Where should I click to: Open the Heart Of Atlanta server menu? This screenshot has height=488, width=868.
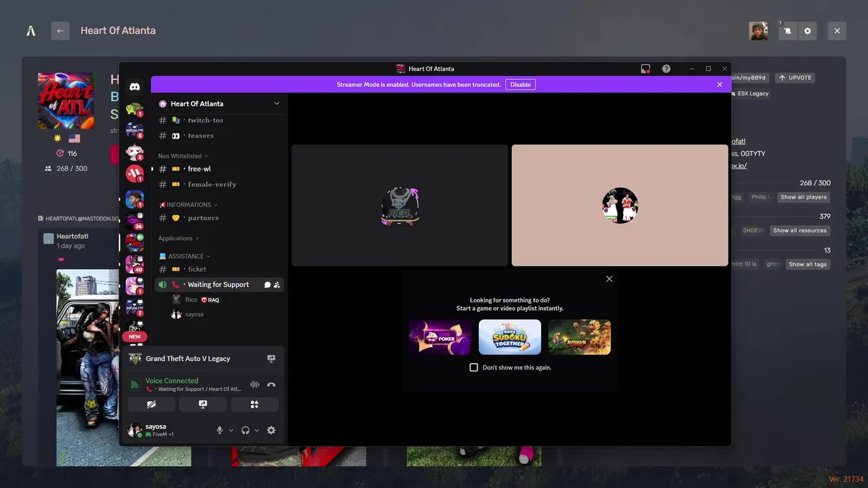coord(218,104)
